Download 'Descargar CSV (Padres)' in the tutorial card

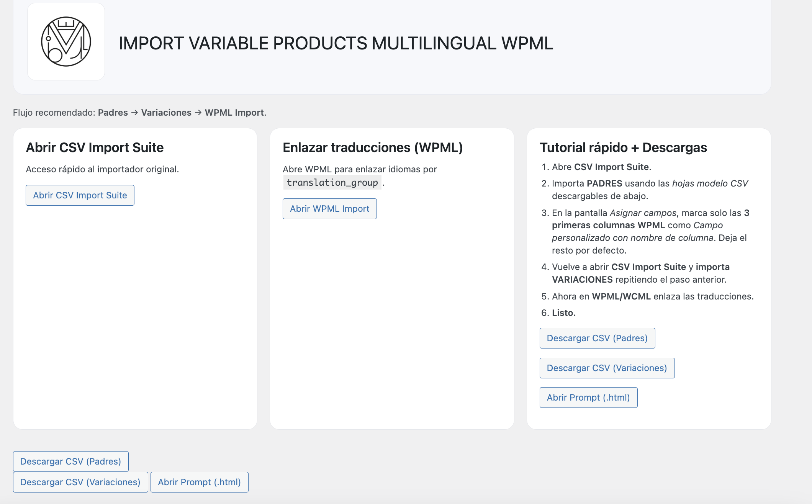pos(597,338)
